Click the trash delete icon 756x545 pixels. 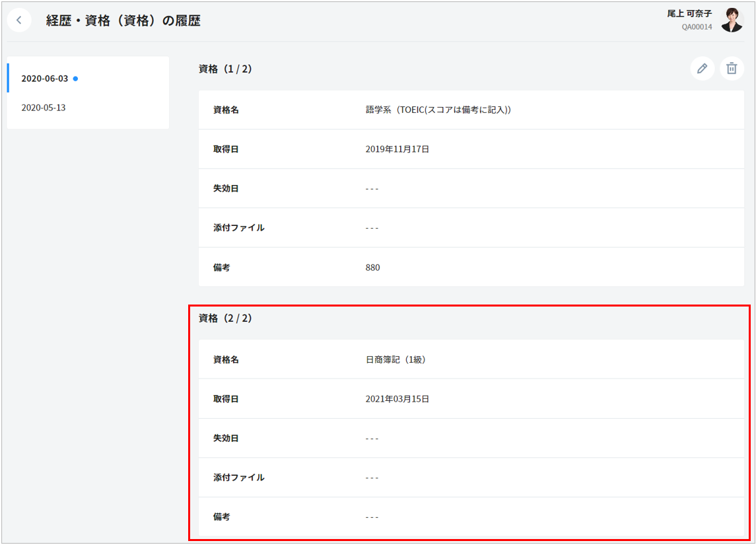tap(732, 69)
